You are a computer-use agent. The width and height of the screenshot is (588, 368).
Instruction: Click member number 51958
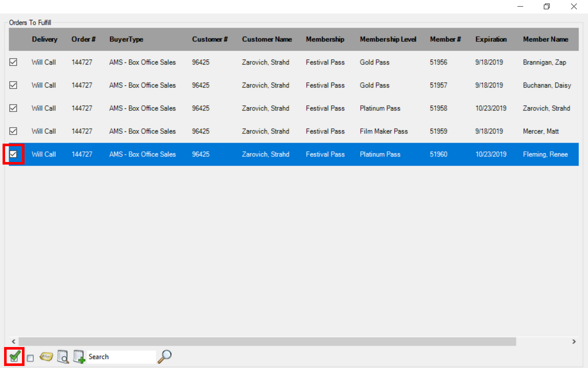point(438,108)
